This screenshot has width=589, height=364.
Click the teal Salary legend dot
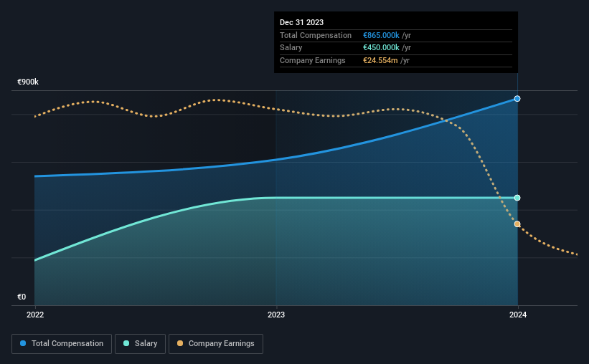126,343
